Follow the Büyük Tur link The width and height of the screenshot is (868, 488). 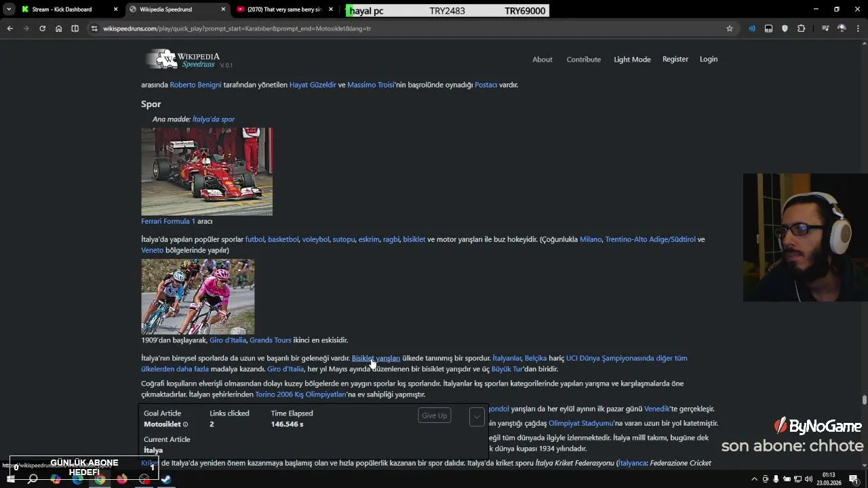[507, 369]
